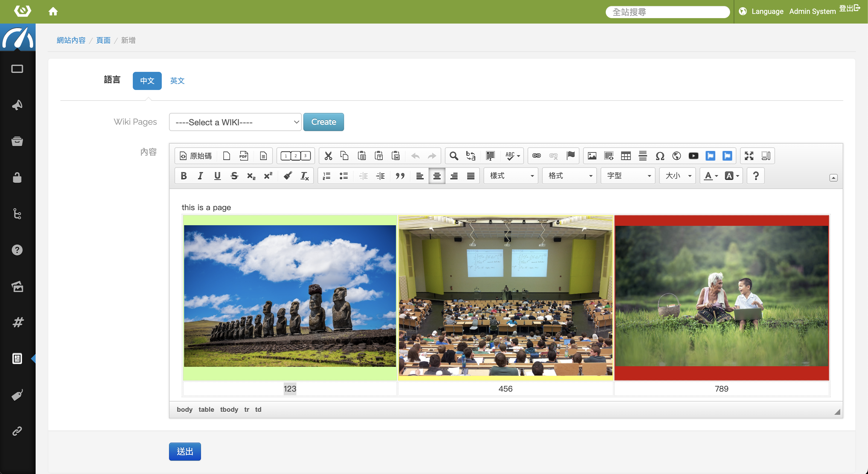Open the Select a WIKI dropdown
This screenshot has height=474, width=868.
235,122
